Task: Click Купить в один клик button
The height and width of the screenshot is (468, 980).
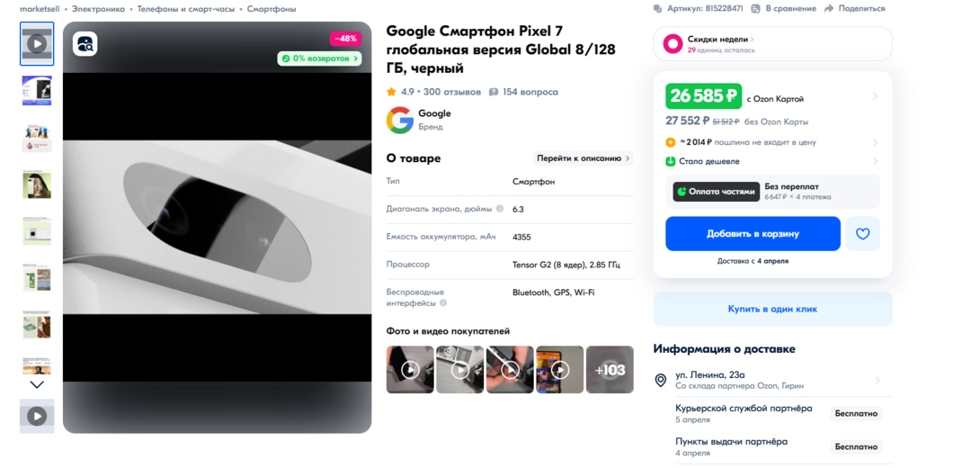Action: [x=772, y=309]
